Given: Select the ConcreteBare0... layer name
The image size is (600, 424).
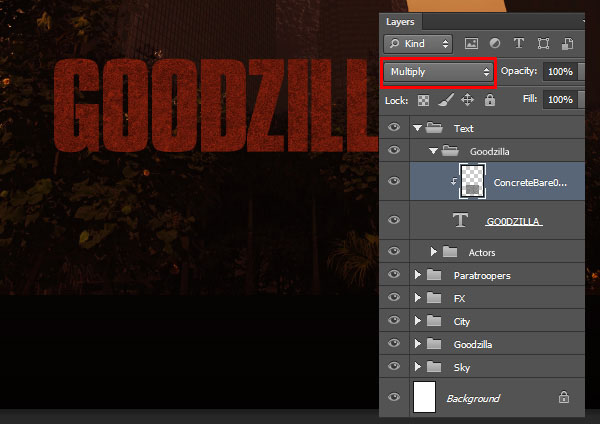Looking at the screenshot, I should click(530, 183).
